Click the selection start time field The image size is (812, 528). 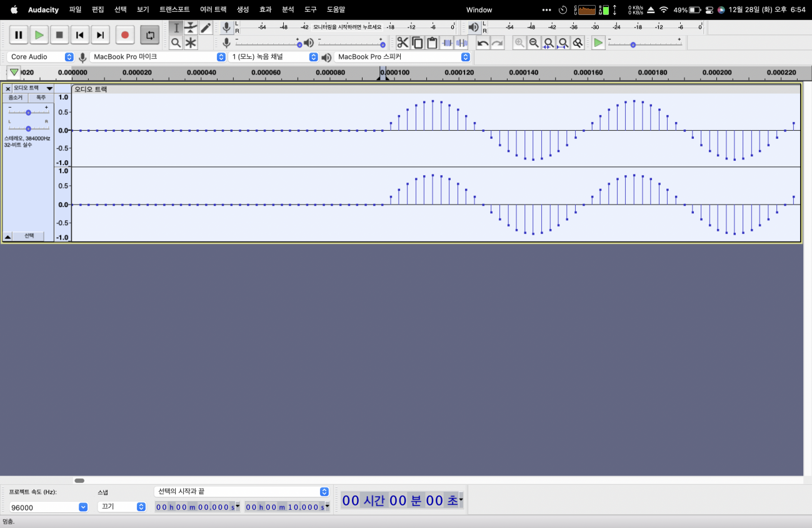(198, 507)
